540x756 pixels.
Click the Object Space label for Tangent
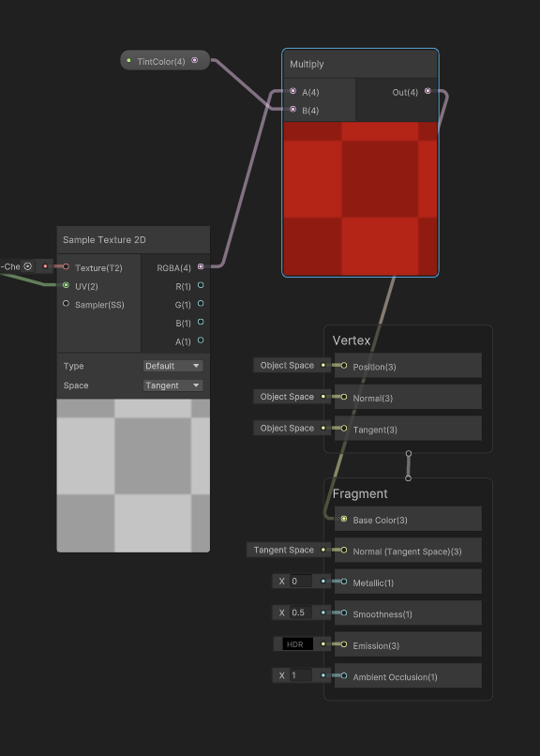click(287, 428)
